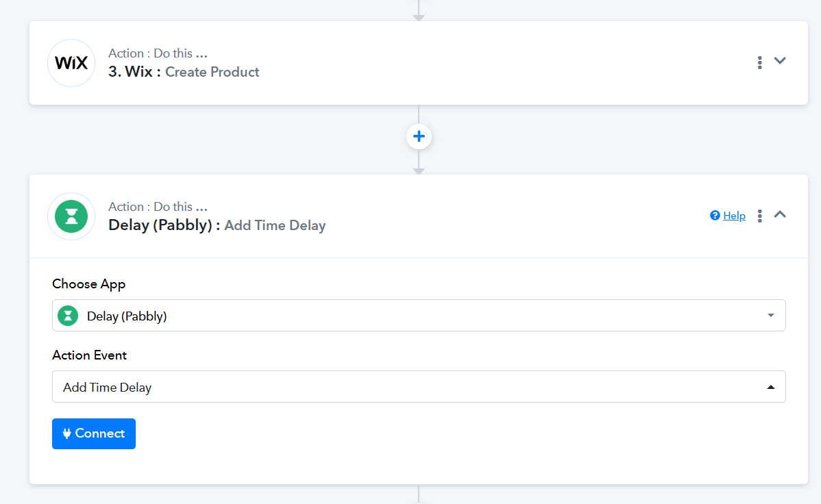The height and width of the screenshot is (504, 821).
Task: Open the Action Event dropdown
Action: pos(419,387)
